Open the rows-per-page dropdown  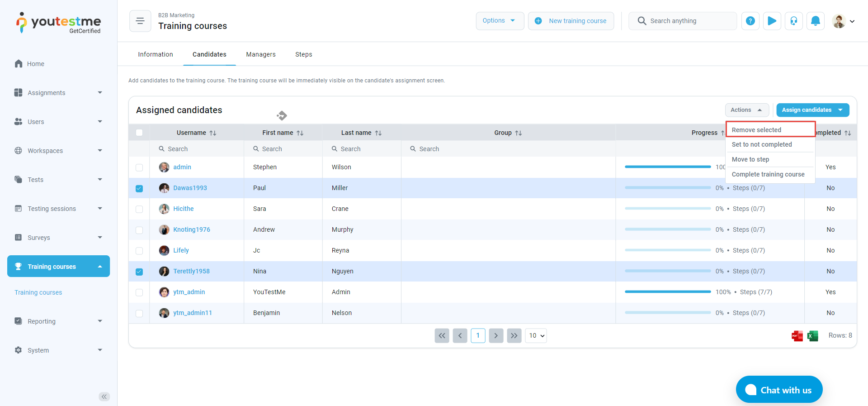pyautogui.click(x=536, y=336)
